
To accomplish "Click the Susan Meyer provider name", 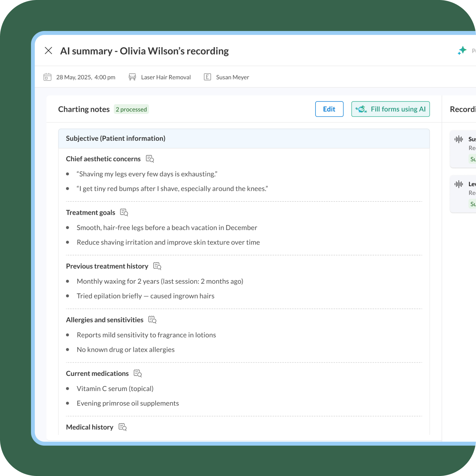I will [232, 77].
